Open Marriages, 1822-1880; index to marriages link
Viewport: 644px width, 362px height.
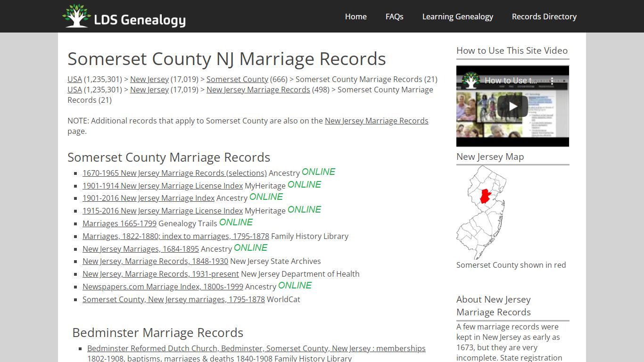point(176,236)
